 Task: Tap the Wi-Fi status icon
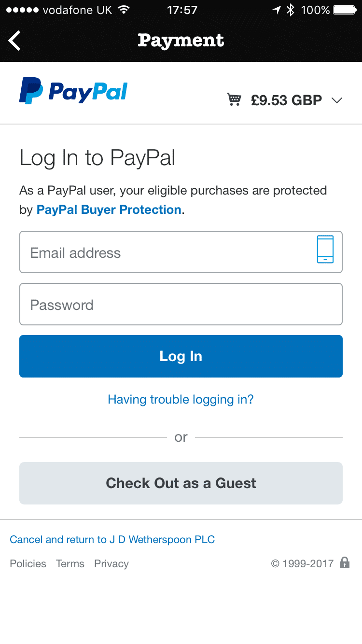[x=124, y=10]
